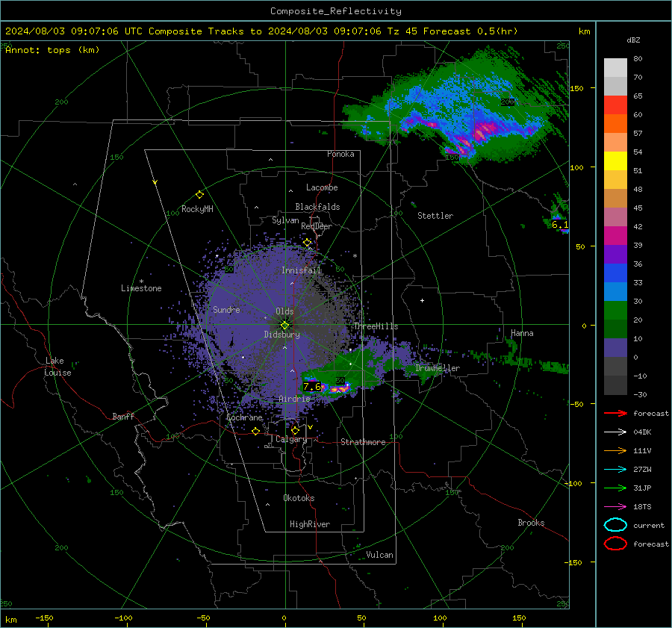This screenshot has width=672, height=628.
Task: Click the 6.1 storm top label
Action: 560,225
